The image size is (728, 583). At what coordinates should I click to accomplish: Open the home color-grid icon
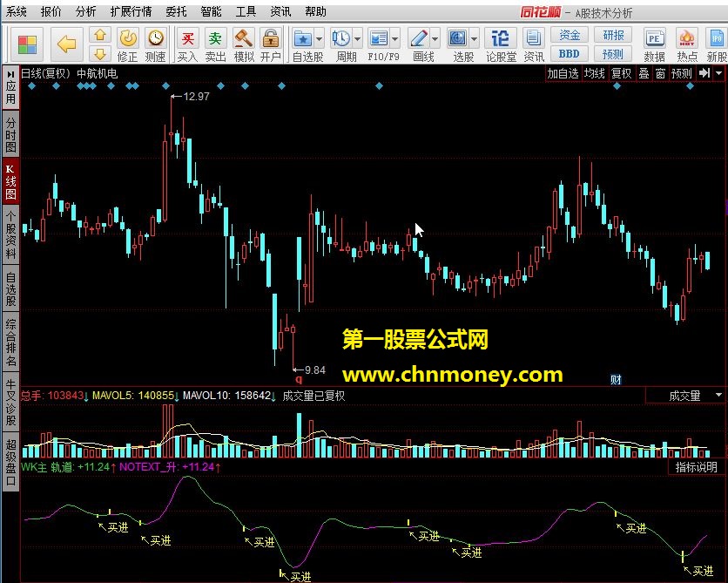tap(27, 44)
